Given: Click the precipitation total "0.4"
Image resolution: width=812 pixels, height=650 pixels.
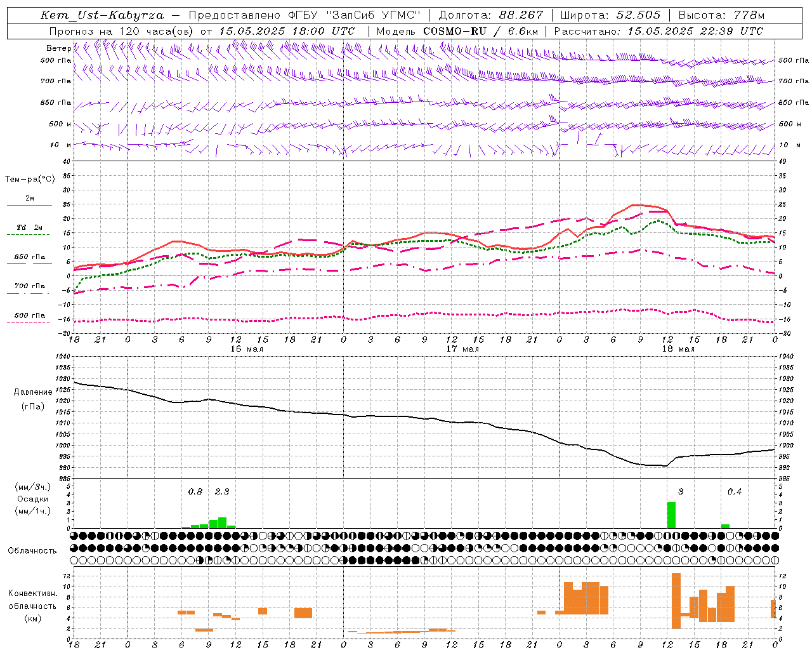Looking at the screenshot, I should 735,491.
